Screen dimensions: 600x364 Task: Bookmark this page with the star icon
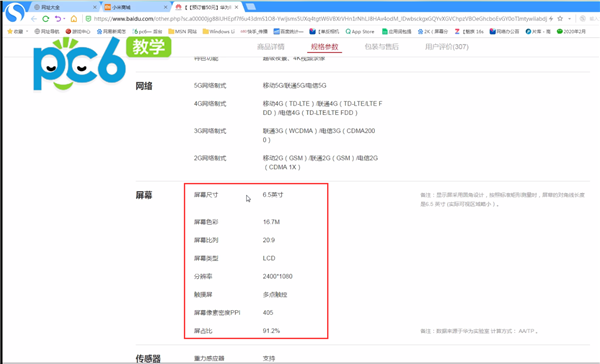tap(560, 19)
